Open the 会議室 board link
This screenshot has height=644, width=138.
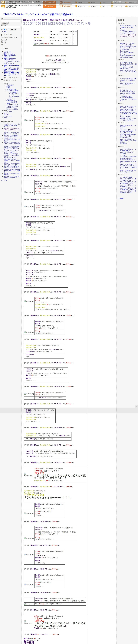point(8,88)
